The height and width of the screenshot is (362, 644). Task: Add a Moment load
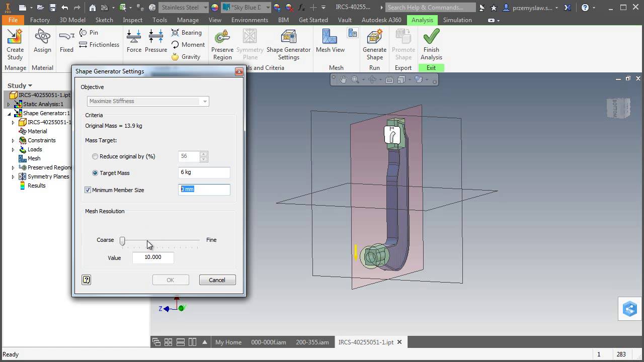click(188, 44)
